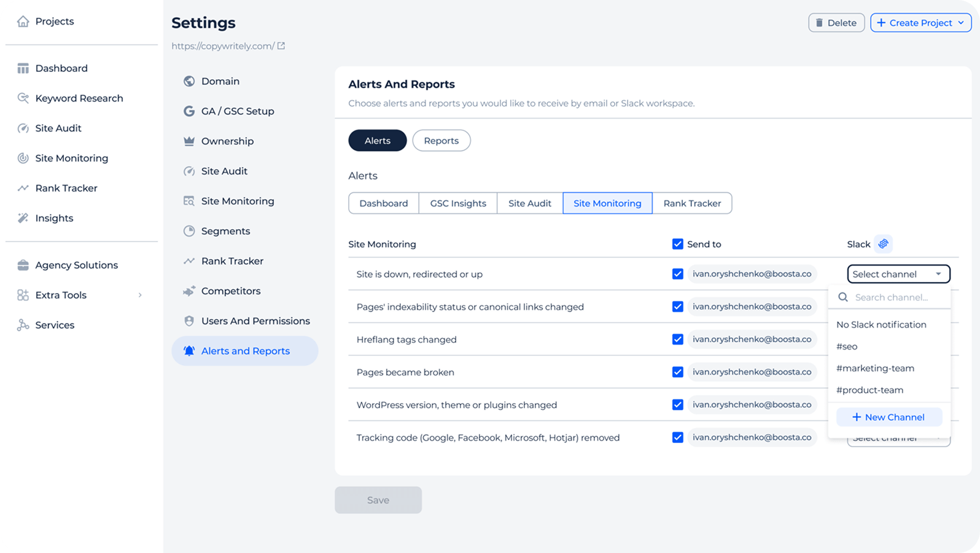This screenshot has height=553, width=980.
Task: Switch to the Reports tab
Action: (441, 141)
